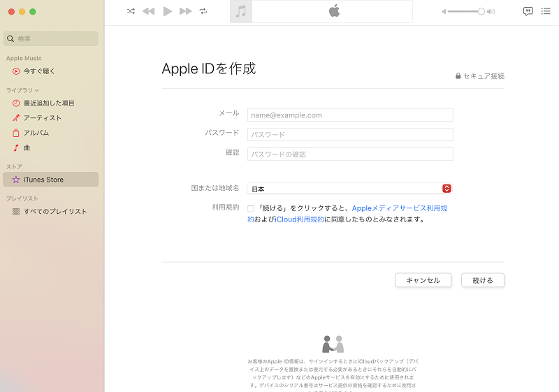Skip forward to the next track
The width and height of the screenshot is (559, 392).
coord(185,11)
